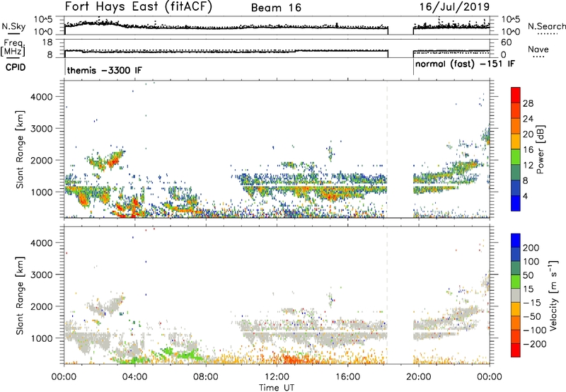The width and height of the screenshot is (566, 392).
Task: Click the 'CPID' label
Action: tap(16, 67)
